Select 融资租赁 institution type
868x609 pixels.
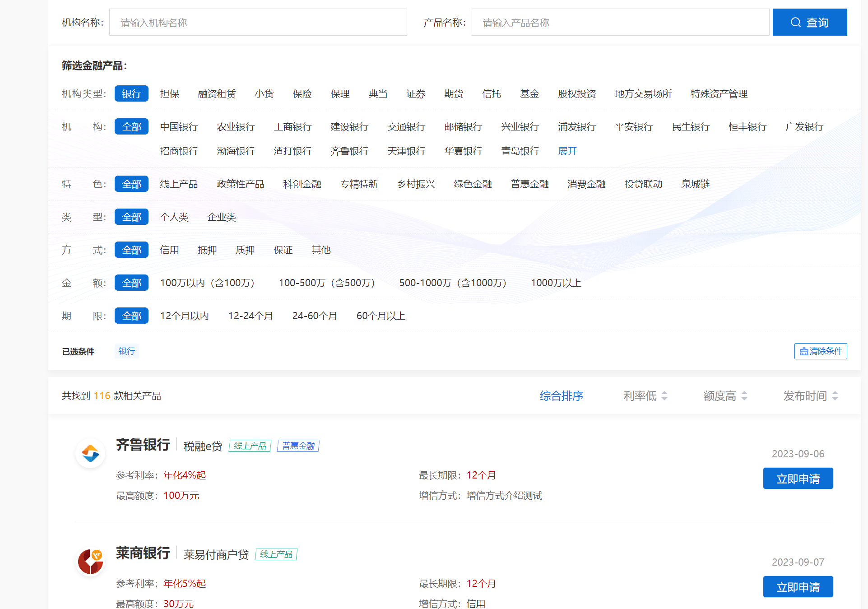pos(217,93)
